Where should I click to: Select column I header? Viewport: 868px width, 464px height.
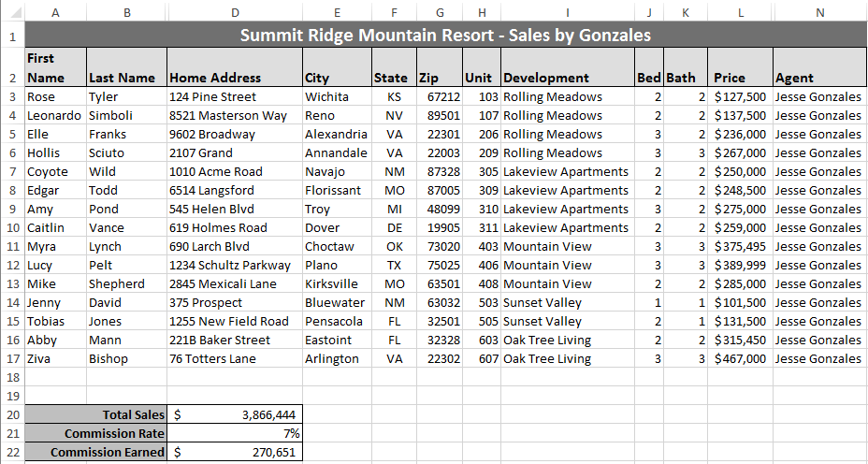[568, 12]
